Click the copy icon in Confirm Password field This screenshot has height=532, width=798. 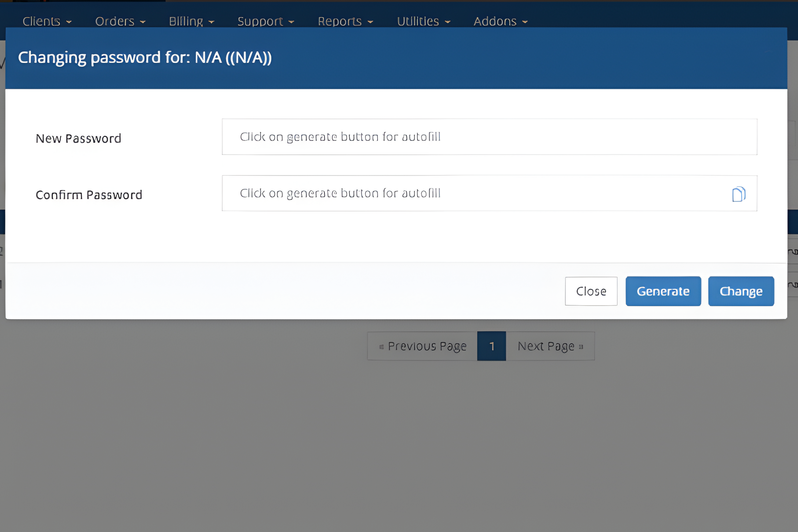[738, 194]
